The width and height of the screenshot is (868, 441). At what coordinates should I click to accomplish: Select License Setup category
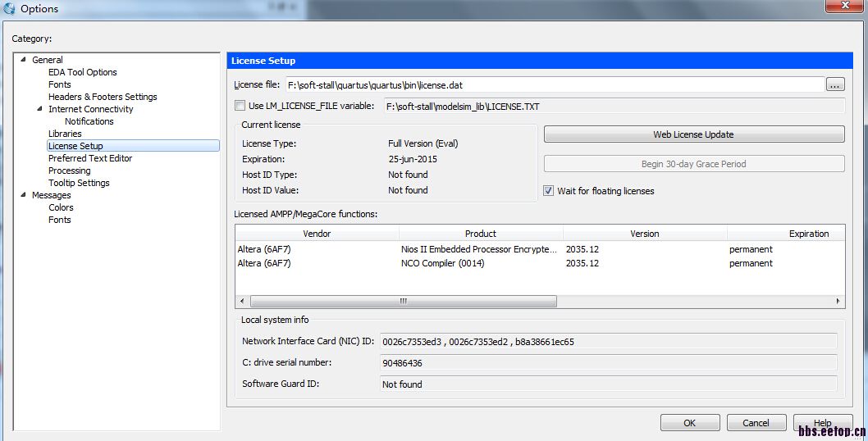click(134, 146)
